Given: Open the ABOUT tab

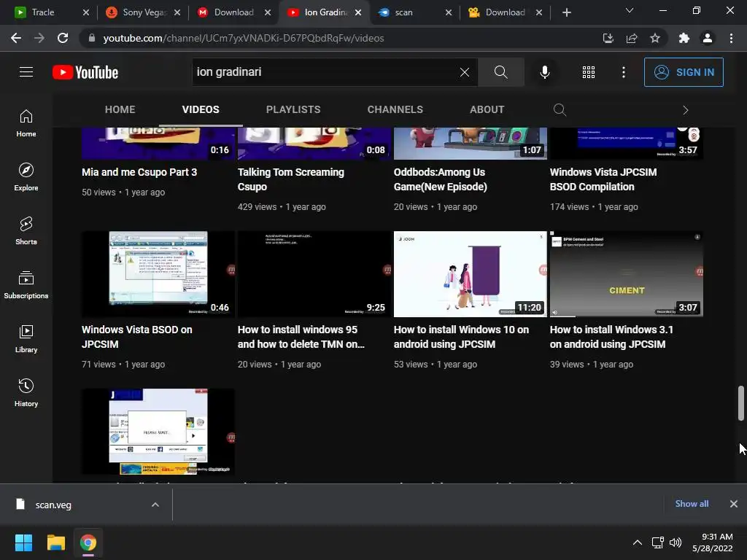Looking at the screenshot, I should click(487, 109).
